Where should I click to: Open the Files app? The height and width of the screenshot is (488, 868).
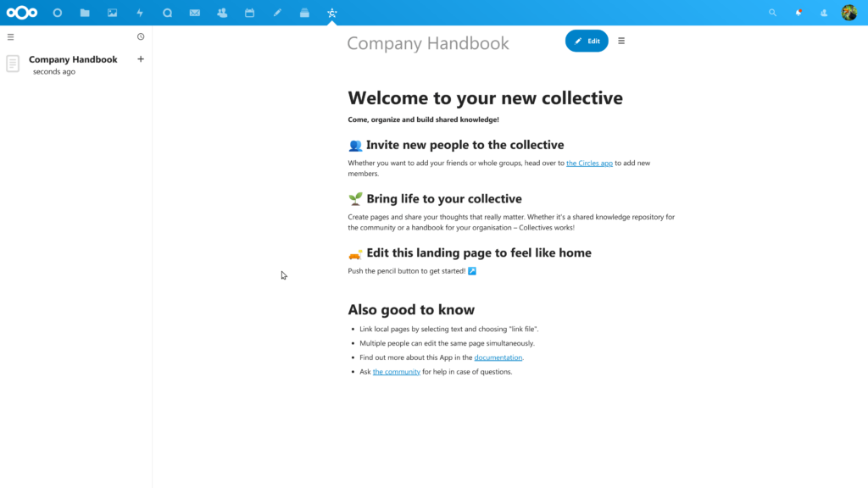pyautogui.click(x=85, y=12)
